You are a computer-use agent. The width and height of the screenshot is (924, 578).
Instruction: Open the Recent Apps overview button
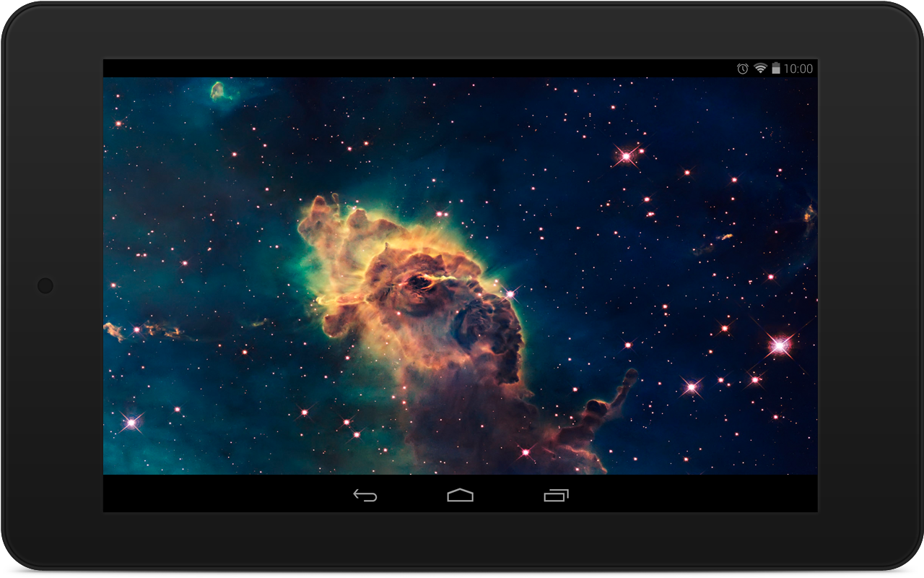[556, 495]
